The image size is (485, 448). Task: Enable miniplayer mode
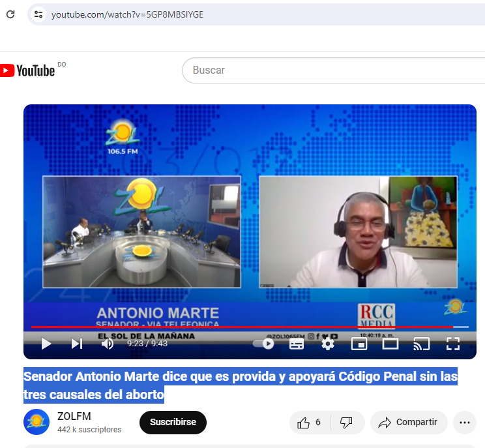point(359,344)
